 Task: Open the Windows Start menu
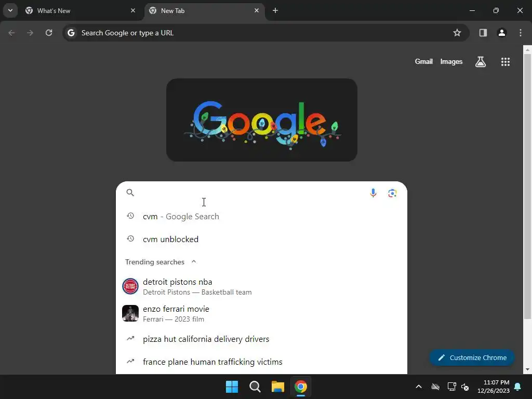[x=232, y=387]
